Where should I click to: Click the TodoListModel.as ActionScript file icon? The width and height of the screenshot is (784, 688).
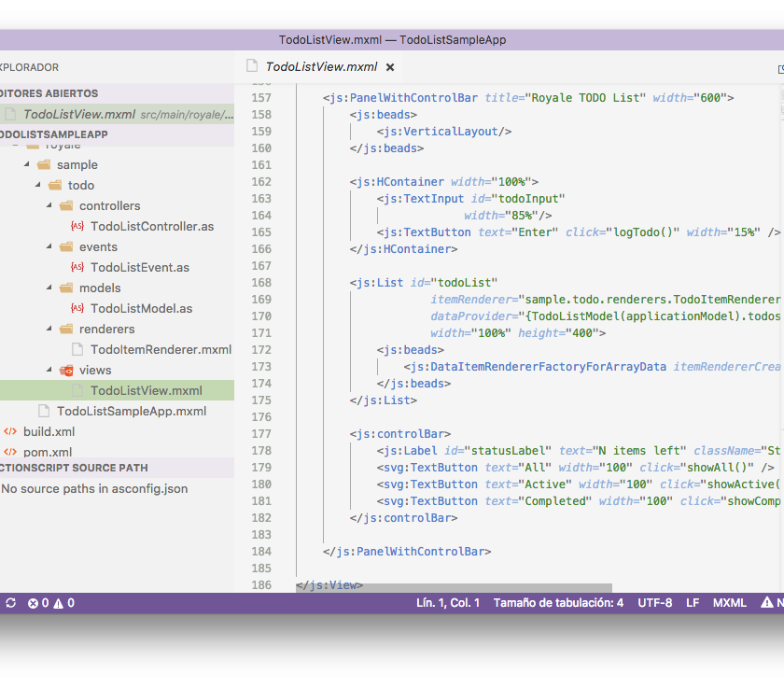point(77,308)
